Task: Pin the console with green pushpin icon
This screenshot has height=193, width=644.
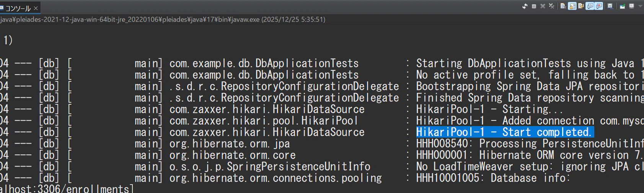Action: tap(622, 6)
